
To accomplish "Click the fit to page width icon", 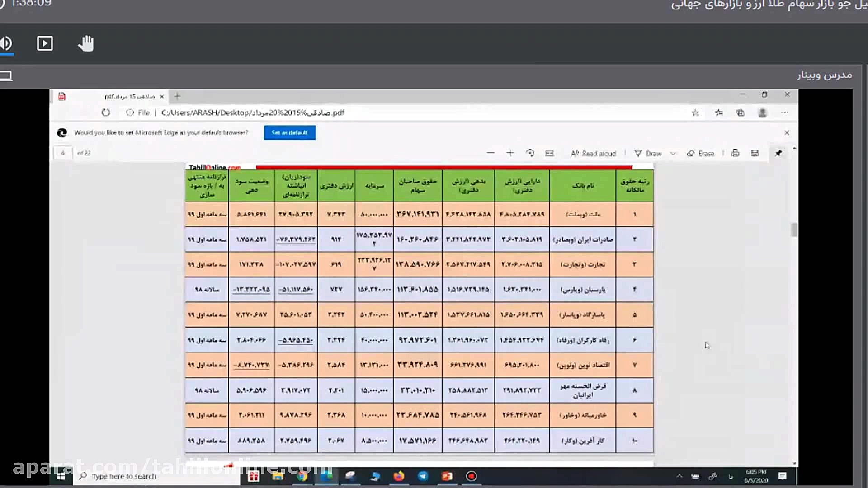I will coord(549,153).
